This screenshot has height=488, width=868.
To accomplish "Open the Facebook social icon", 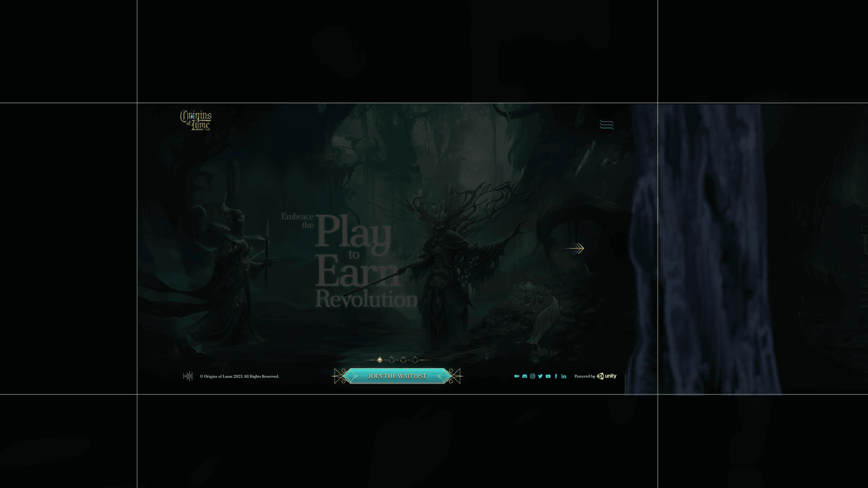I will tap(556, 376).
